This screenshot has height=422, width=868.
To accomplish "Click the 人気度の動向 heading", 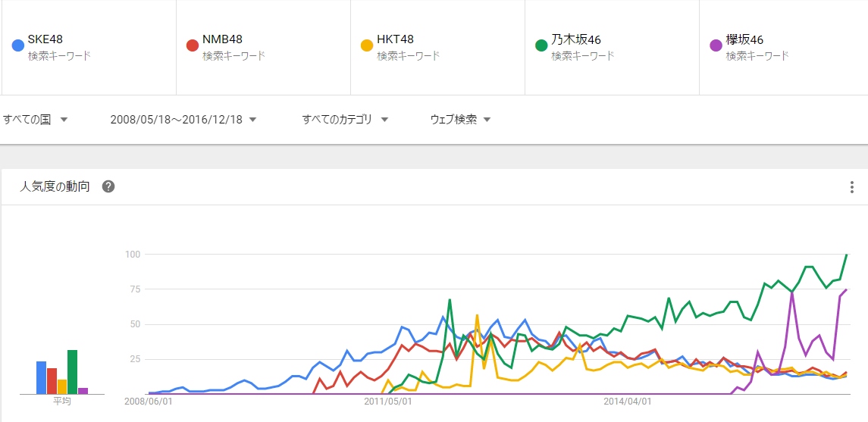I will 55,186.
